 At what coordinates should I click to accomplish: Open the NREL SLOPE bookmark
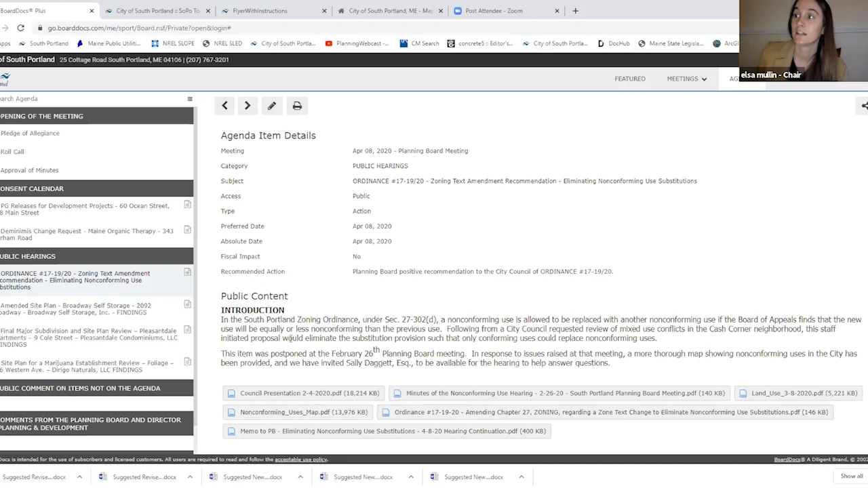(x=173, y=43)
